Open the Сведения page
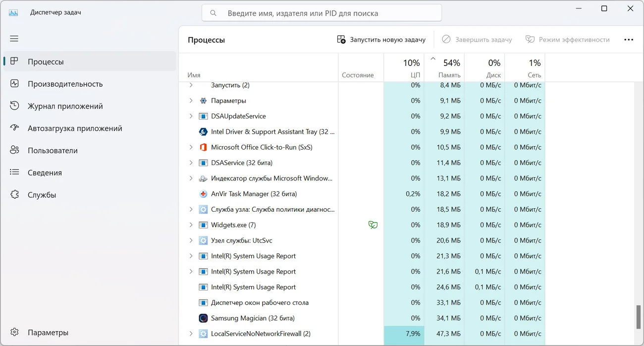The height and width of the screenshot is (346, 644). pos(90,173)
